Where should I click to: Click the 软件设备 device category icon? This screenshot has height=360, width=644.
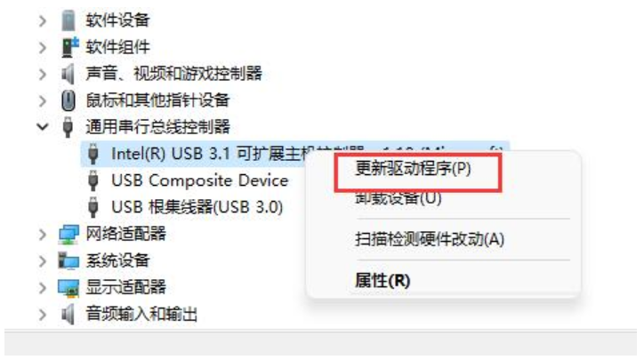click(68, 20)
